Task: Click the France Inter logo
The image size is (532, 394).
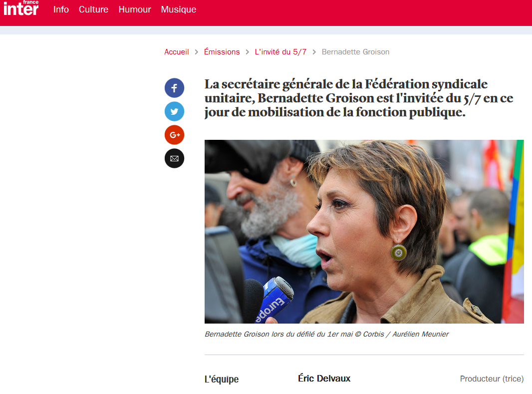Action: click(x=21, y=8)
